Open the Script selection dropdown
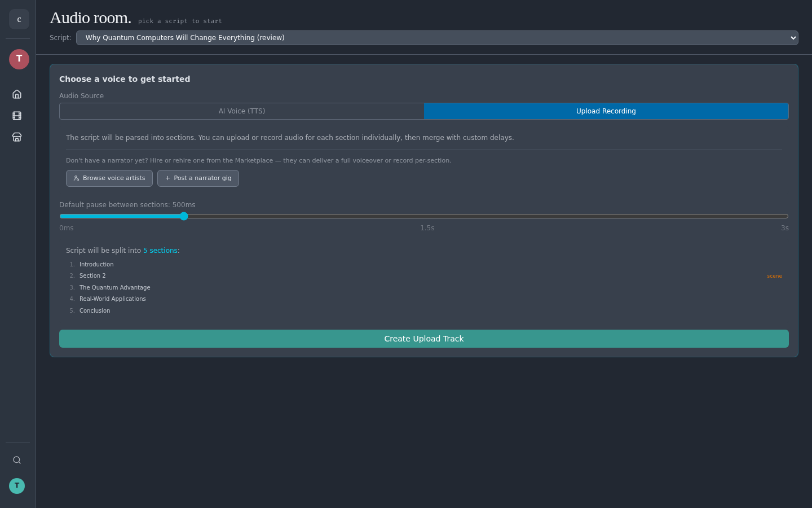The width and height of the screenshot is (812, 508). click(x=437, y=38)
